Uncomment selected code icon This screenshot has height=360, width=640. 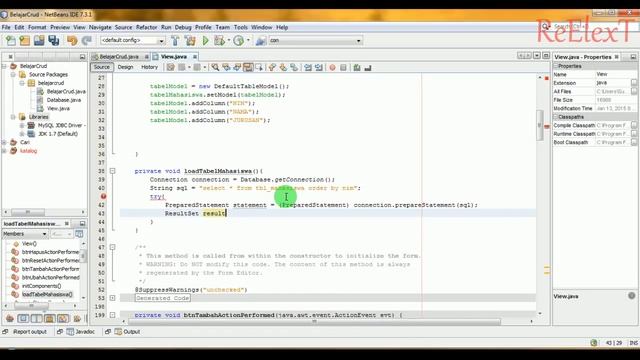click(x=368, y=67)
